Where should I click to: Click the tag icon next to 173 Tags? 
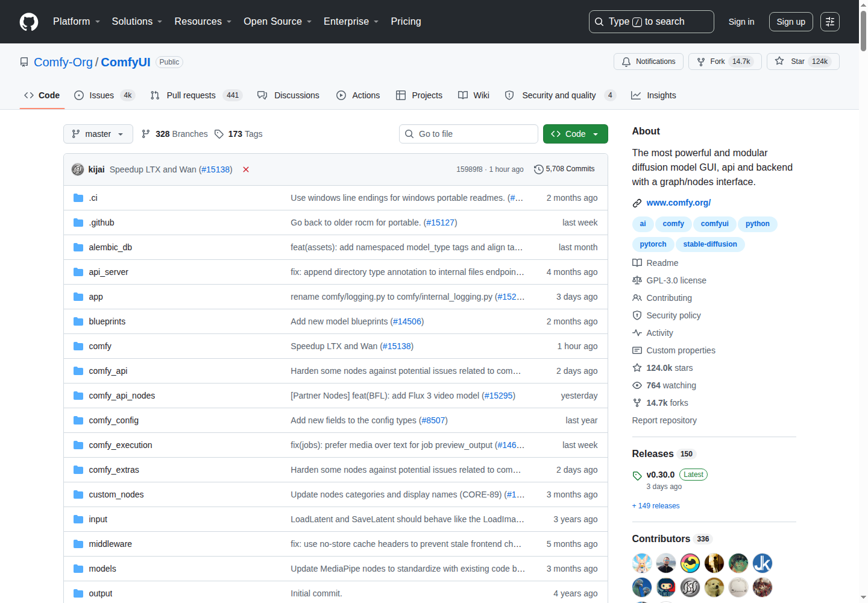pos(219,134)
